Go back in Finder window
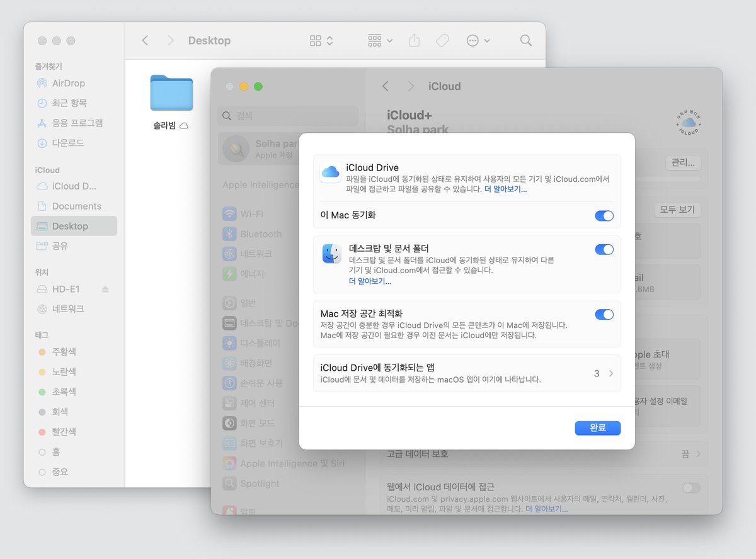 coord(145,40)
